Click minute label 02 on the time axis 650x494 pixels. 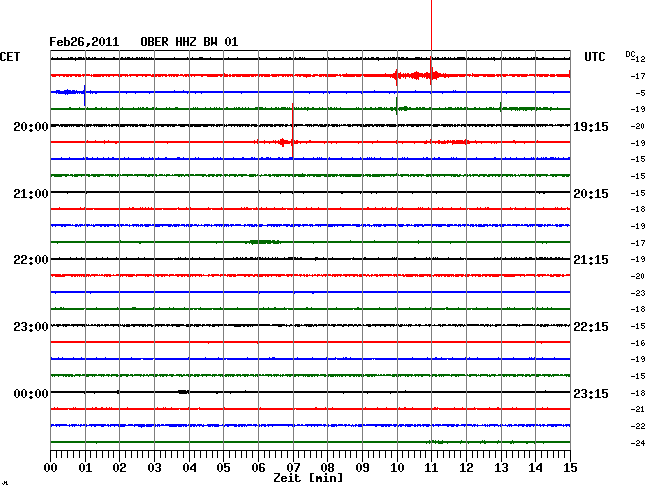(x=119, y=467)
